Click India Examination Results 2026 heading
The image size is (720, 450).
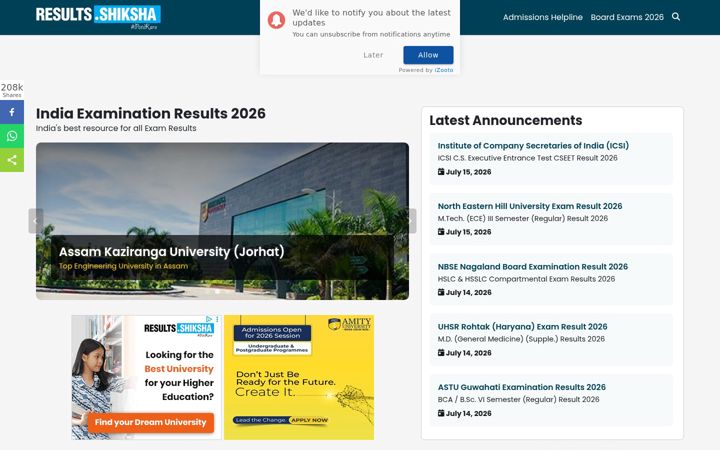151,113
